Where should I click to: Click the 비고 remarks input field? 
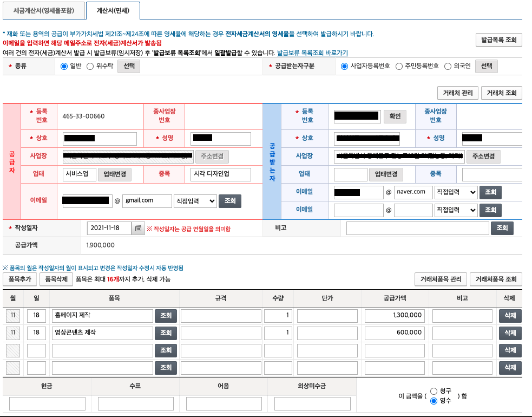tap(417, 229)
